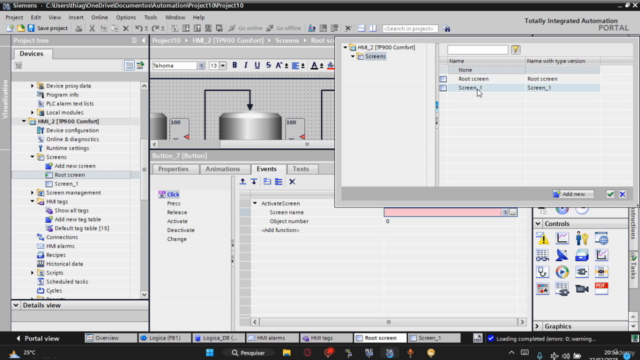640x360 pixels.
Task: Open font size dropdown
Action: pos(223,66)
